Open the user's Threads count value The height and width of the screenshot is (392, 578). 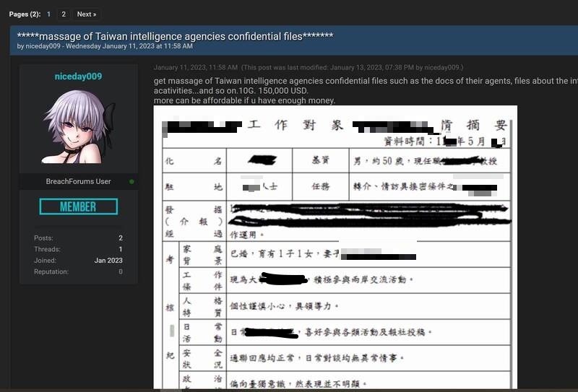click(x=120, y=249)
